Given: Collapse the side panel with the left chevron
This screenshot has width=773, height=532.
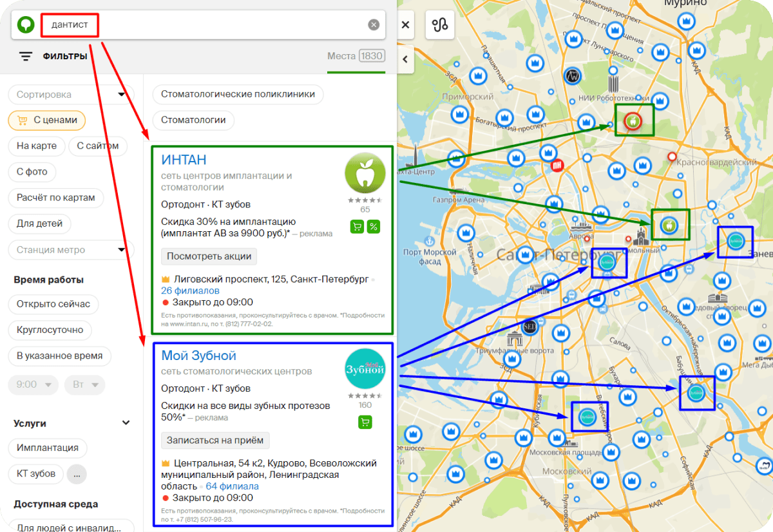Looking at the screenshot, I should pyautogui.click(x=405, y=59).
